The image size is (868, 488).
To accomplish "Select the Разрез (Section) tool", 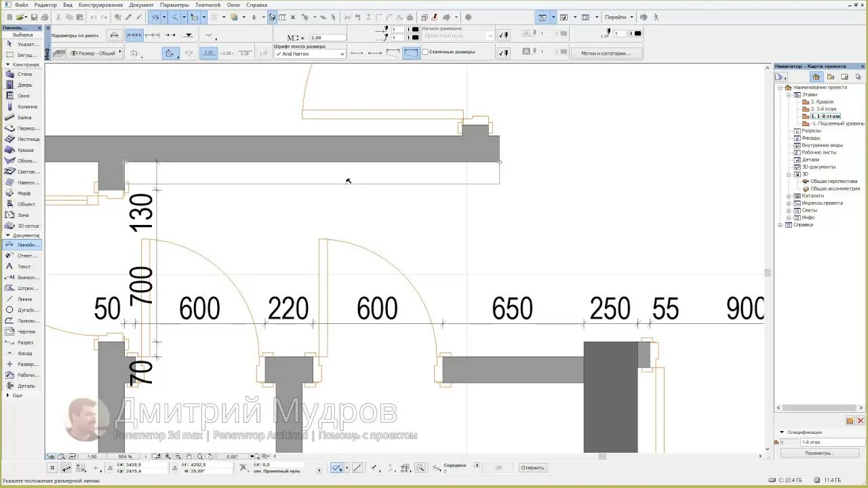I will (x=22, y=342).
